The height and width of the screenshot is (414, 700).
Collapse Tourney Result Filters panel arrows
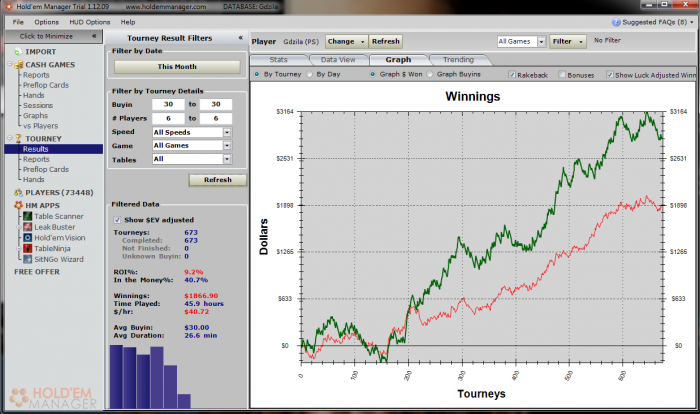click(x=241, y=38)
